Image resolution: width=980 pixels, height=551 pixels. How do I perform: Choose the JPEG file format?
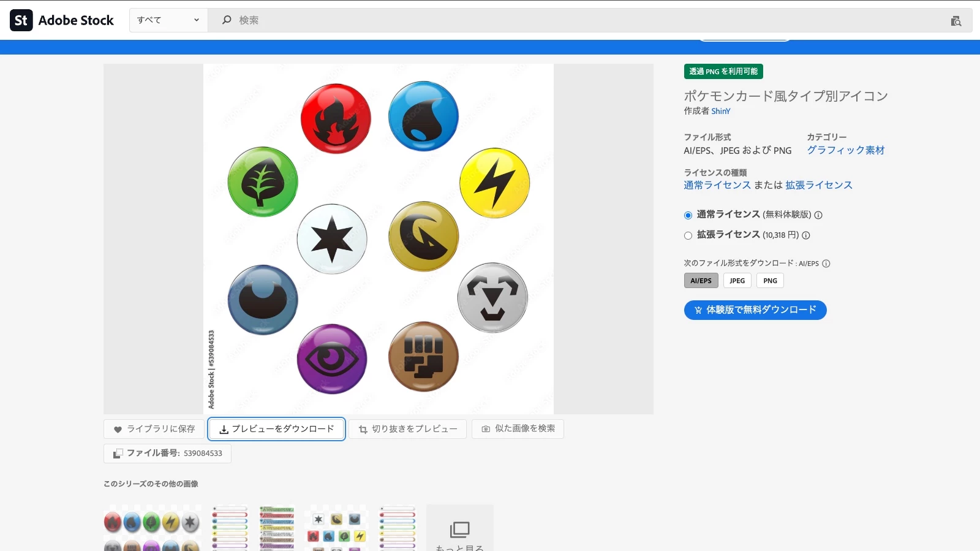tap(737, 281)
